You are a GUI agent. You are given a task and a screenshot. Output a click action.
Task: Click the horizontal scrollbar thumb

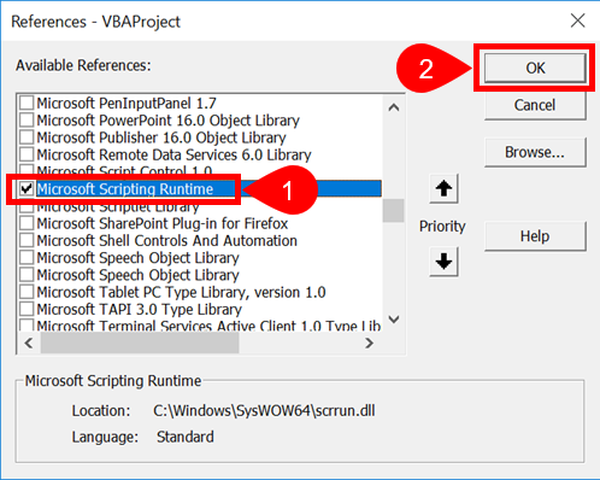coord(140,343)
